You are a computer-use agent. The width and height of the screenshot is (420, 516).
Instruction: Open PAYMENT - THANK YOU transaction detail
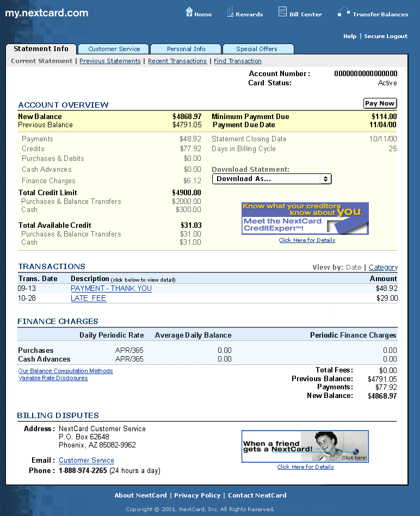(x=111, y=288)
